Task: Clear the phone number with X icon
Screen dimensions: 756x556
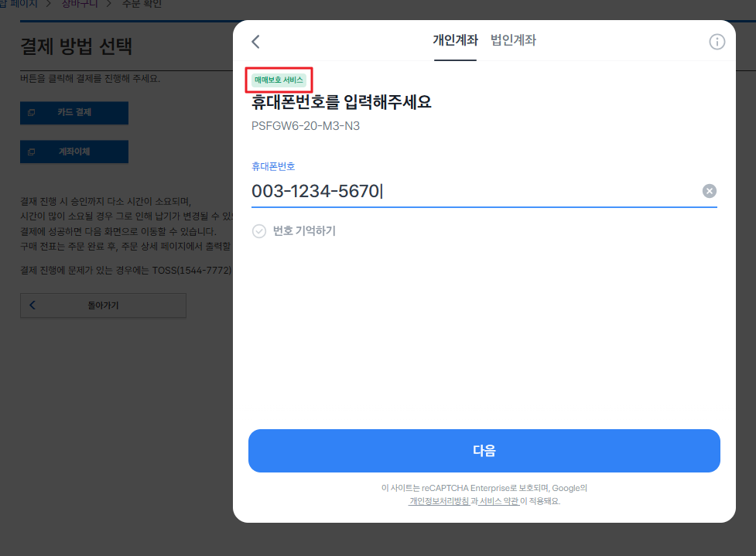Action: pyautogui.click(x=709, y=191)
